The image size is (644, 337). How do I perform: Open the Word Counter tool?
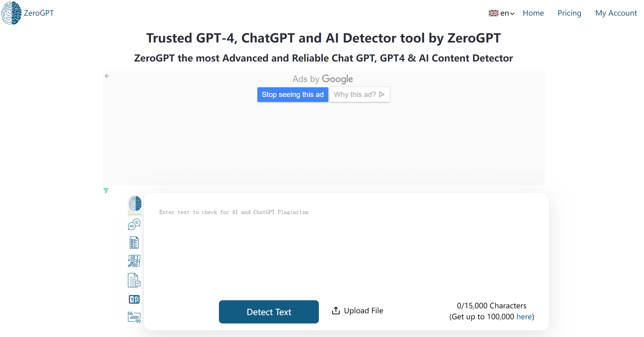134,299
